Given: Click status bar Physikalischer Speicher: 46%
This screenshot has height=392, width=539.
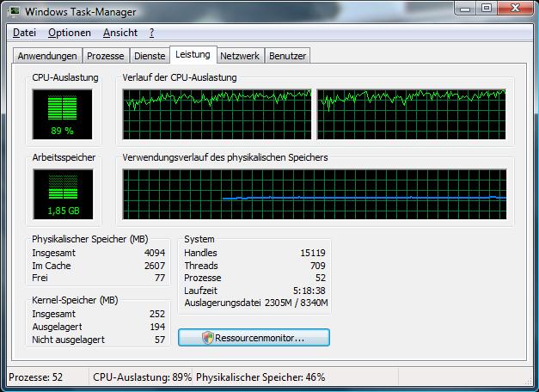Looking at the screenshot, I should [260, 377].
